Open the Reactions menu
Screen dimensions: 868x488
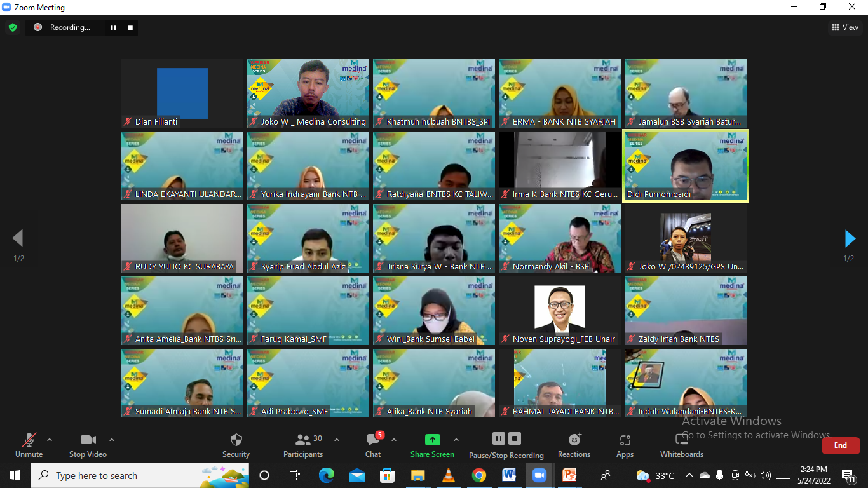click(574, 440)
